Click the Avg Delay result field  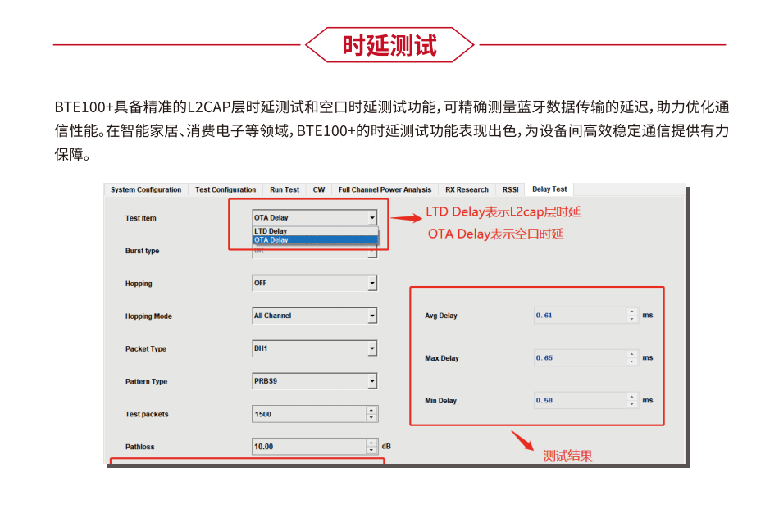[579, 316]
